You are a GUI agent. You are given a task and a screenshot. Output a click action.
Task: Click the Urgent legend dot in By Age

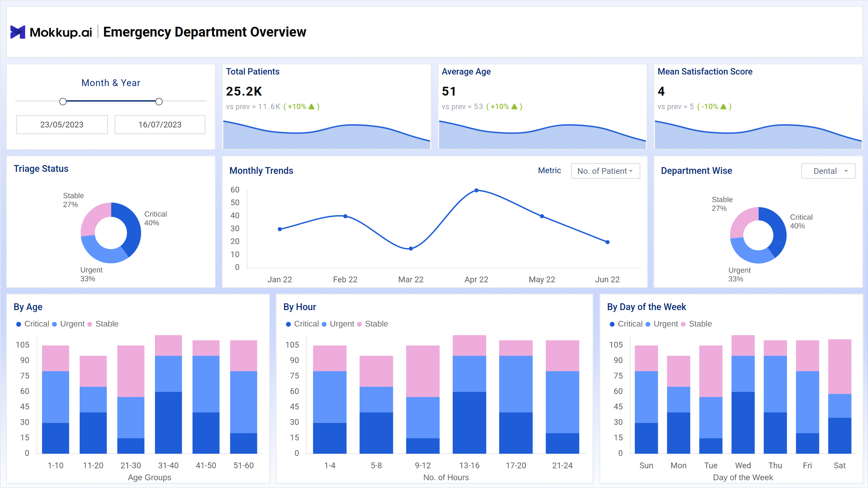pos(54,324)
